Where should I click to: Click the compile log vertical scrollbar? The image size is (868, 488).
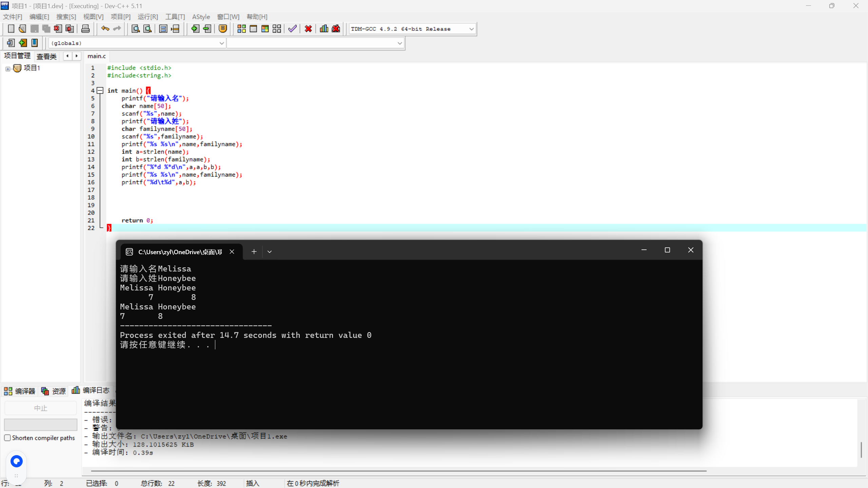coord(861,449)
